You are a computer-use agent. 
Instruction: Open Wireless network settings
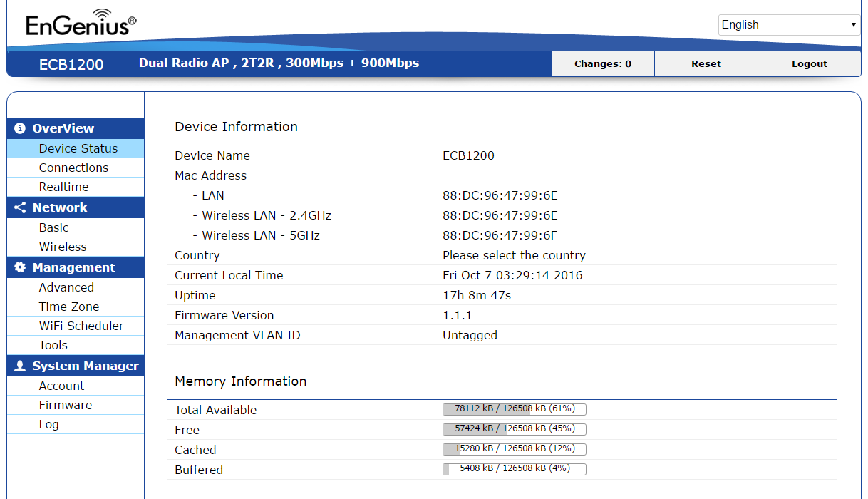pyautogui.click(x=76, y=247)
